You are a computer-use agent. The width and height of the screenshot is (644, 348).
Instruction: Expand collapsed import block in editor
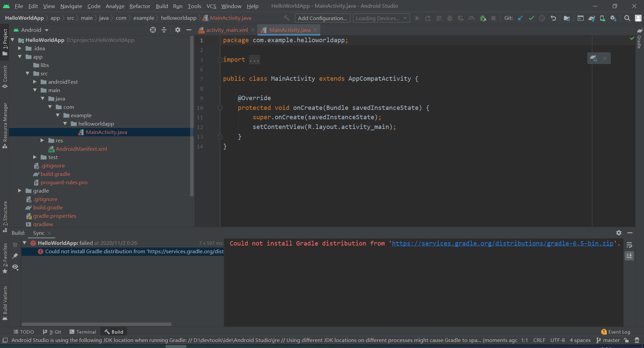pos(220,60)
